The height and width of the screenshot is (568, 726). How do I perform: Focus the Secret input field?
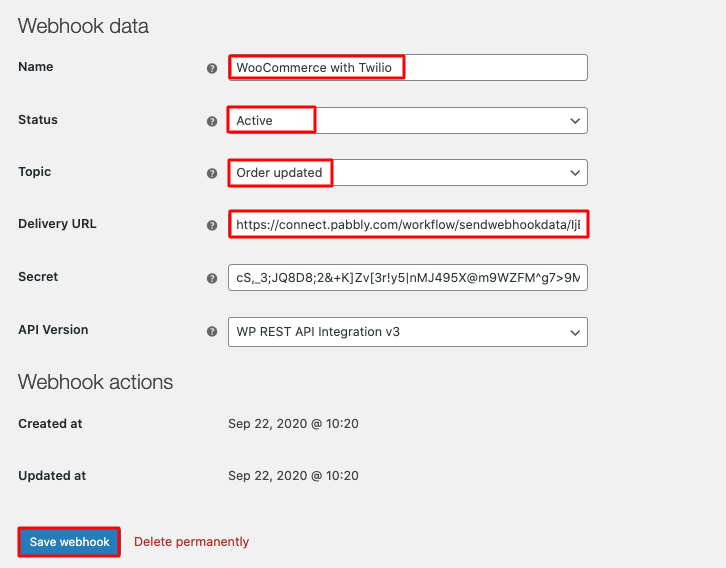407,277
